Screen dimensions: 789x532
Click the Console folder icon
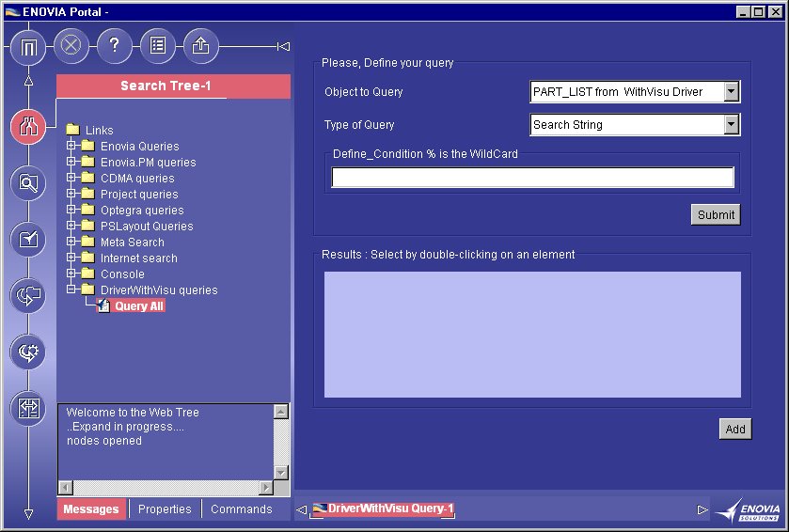click(x=88, y=274)
